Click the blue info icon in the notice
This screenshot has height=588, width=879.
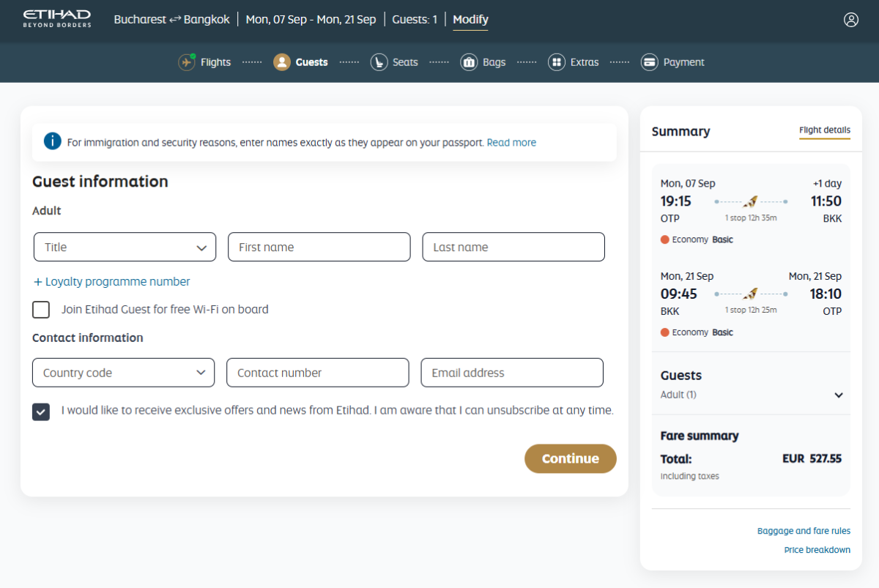point(52,141)
